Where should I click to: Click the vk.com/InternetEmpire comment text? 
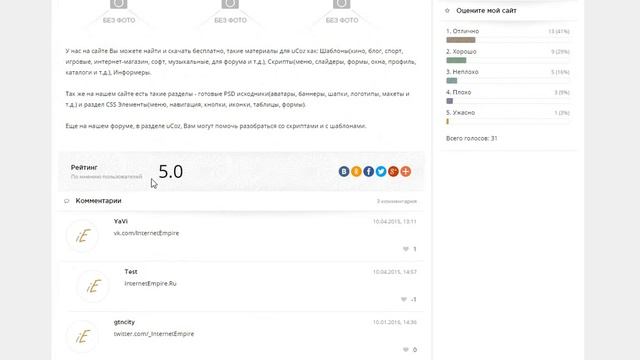(146, 233)
